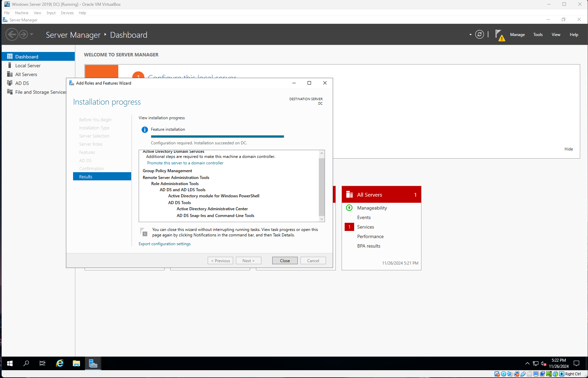Click the Previous button in wizard
Image resolution: width=588 pixels, height=378 pixels.
(220, 260)
